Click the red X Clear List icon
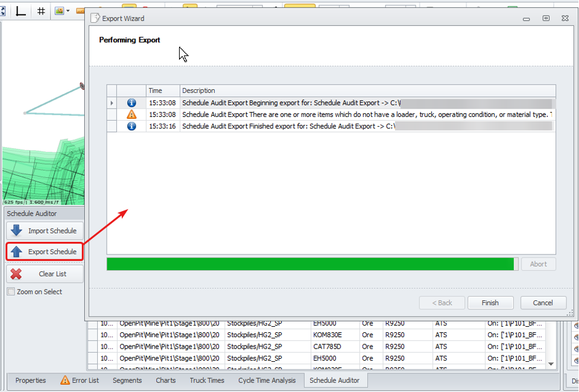This screenshot has width=579, height=392. pyautogui.click(x=16, y=274)
